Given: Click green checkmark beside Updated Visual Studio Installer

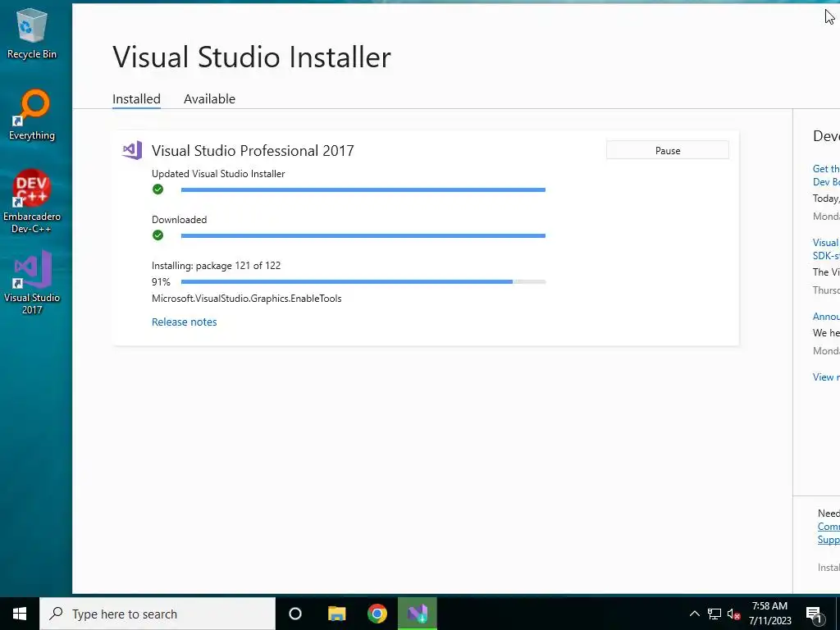Looking at the screenshot, I should click(x=157, y=189).
